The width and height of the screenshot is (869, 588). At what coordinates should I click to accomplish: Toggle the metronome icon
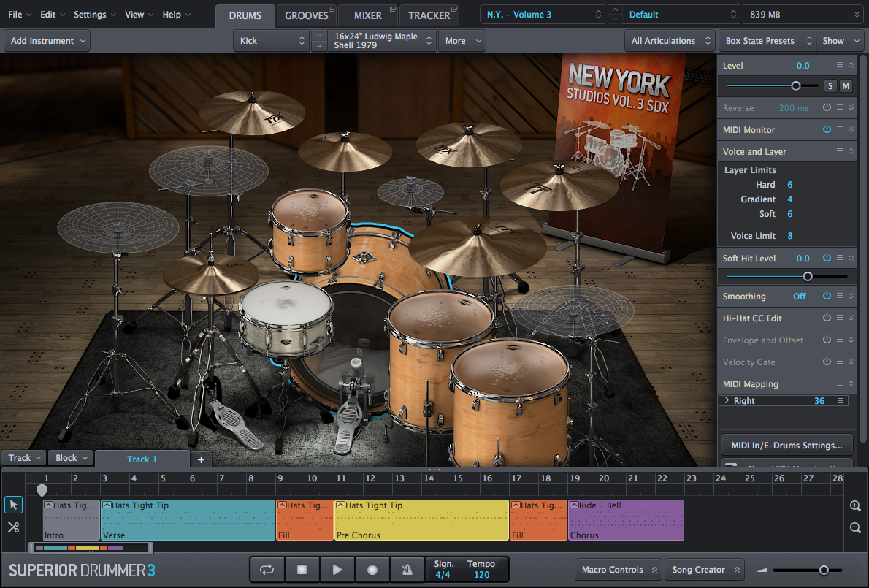[407, 570]
